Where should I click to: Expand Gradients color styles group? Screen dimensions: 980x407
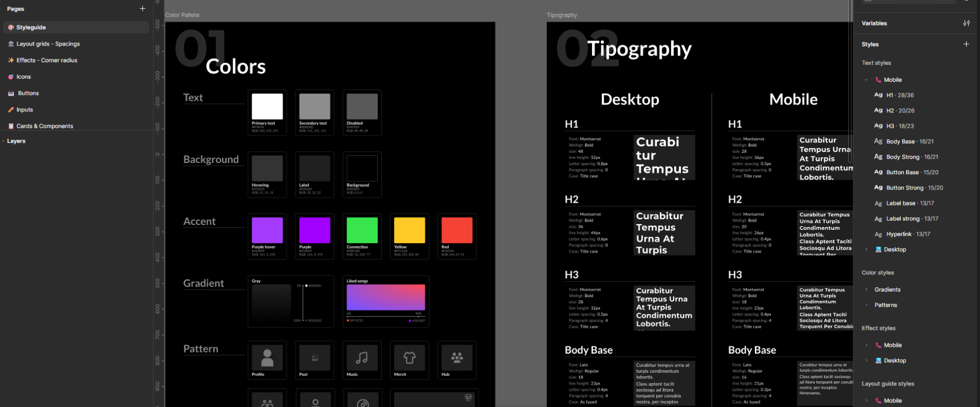tap(866, 290)
